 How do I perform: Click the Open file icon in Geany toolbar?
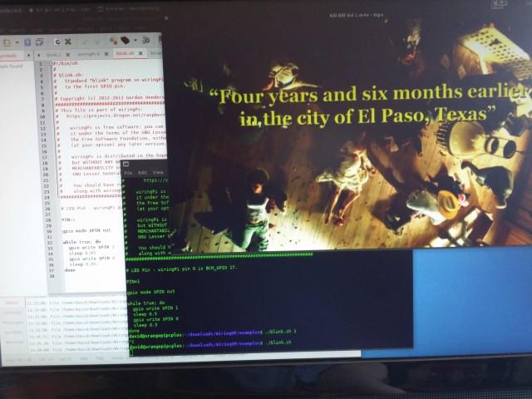pos(7,42)
